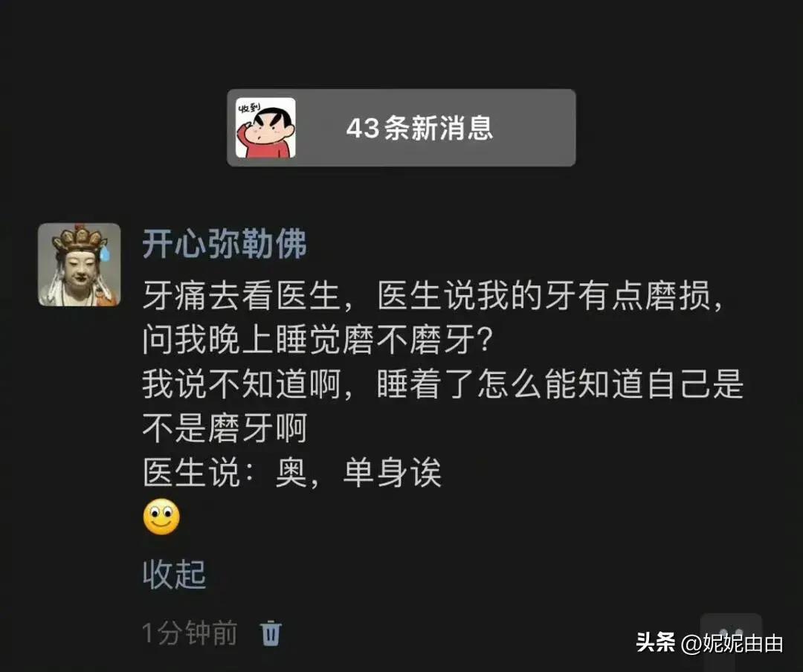Image resolution: width=803 pixels, height=672 pixels.
Task: Click the blue sweat drop on the avatar
Action: pos(105,252)
